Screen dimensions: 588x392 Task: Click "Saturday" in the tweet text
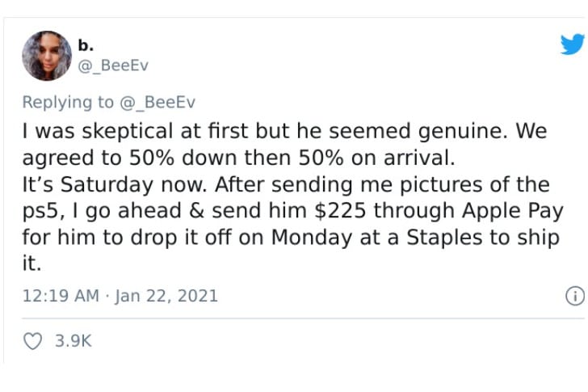pyautogui.click(x=107, y=185)
